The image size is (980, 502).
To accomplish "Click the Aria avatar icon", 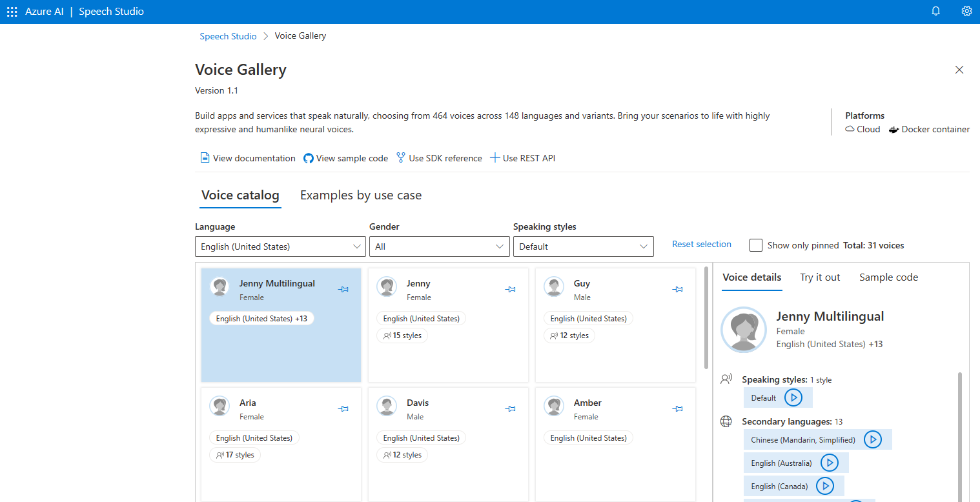I will click(x=219, y=406).
